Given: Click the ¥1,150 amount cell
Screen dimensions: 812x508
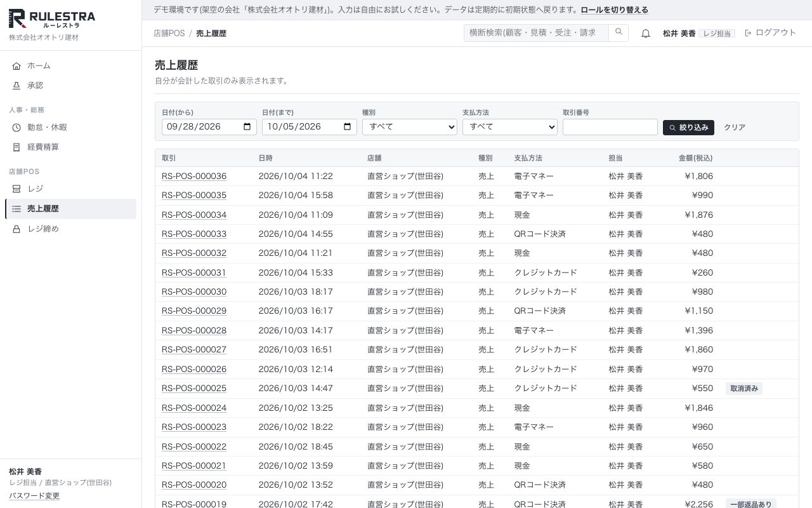Looking at the screenshot, I should [x=699, y=311].
